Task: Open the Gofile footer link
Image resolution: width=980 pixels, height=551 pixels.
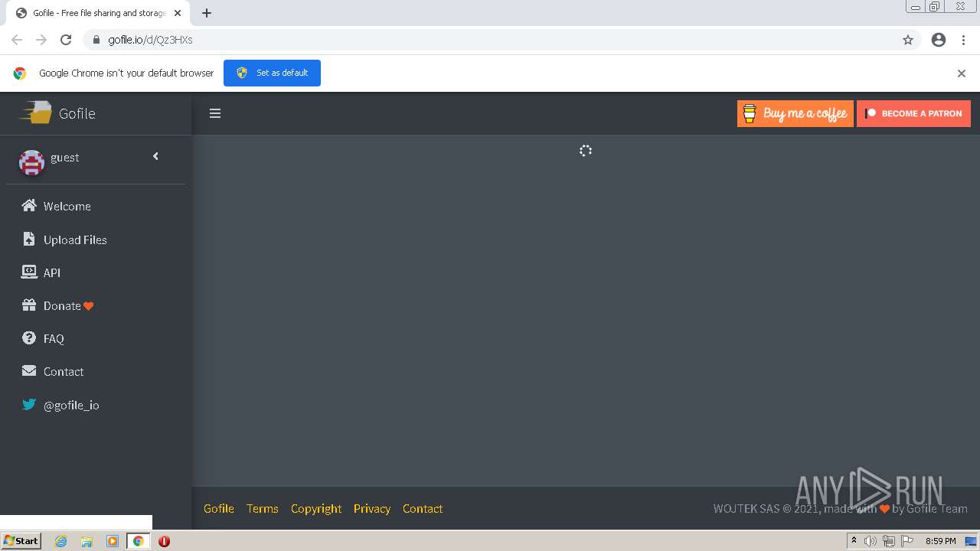Action: (x=219, y=508)
